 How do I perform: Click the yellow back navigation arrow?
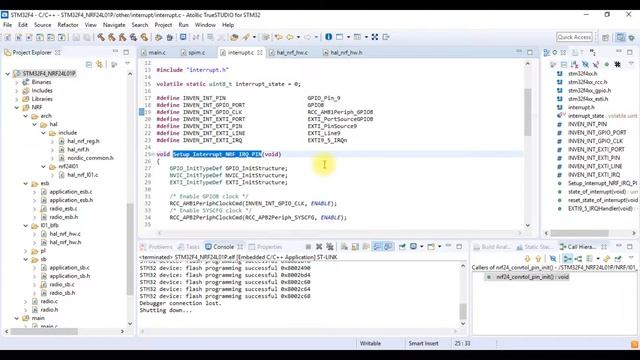pos(290,37)
